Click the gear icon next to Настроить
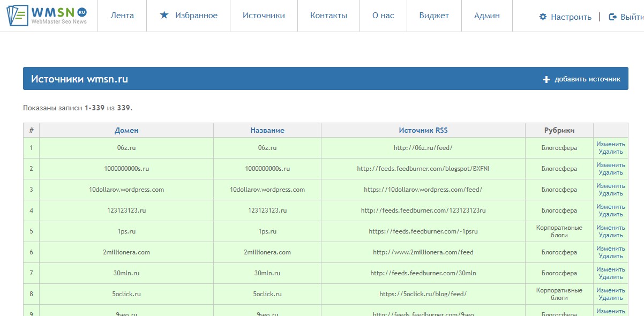The image size is (644, 316). point(543,17)
